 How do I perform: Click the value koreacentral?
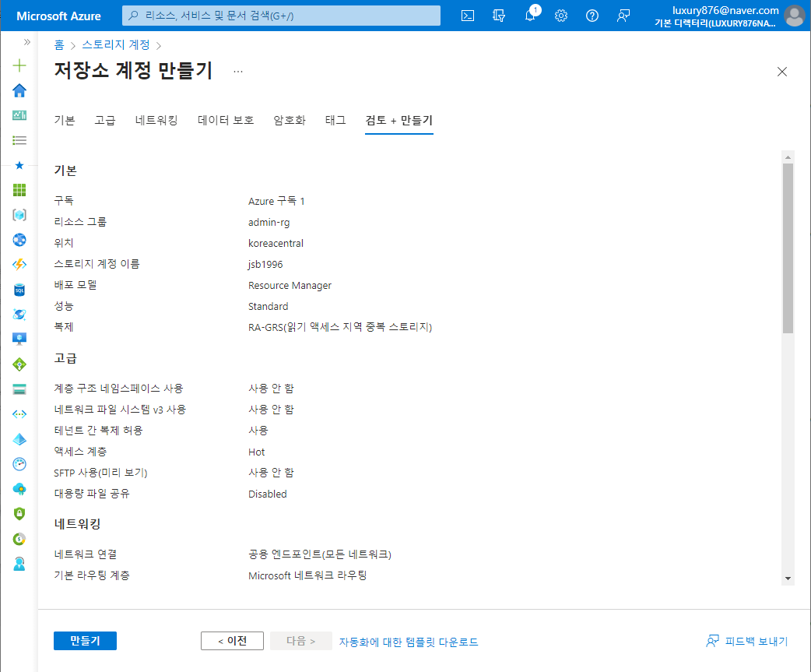click(276, 243)
